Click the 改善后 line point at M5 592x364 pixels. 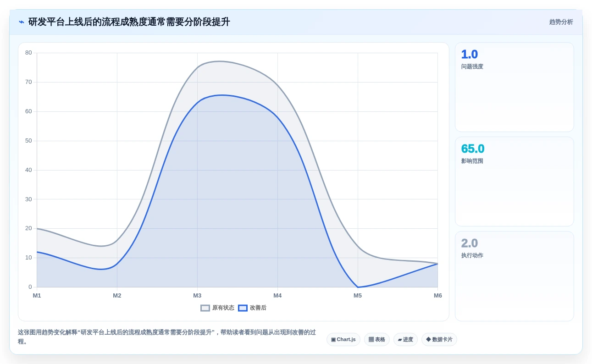(x=358, y=287)
